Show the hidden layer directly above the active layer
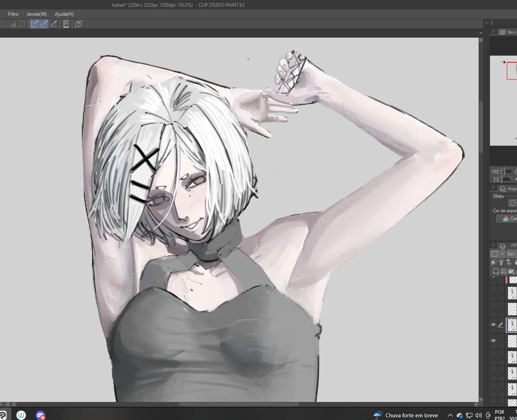517x420 pixels. [494, 309]
